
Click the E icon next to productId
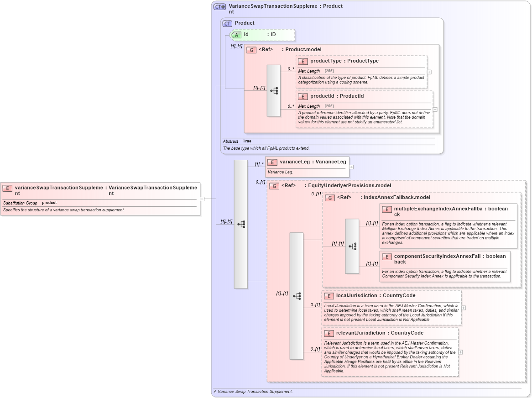pos(303,97)
